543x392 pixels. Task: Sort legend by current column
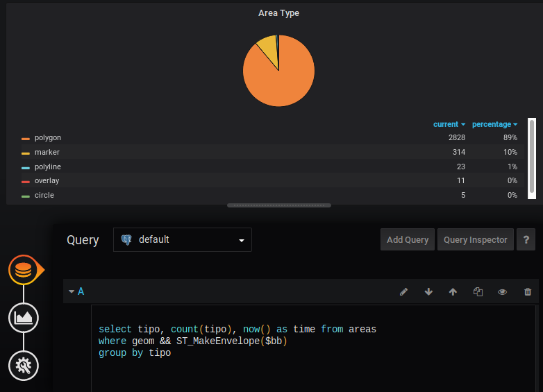point(449,124)
